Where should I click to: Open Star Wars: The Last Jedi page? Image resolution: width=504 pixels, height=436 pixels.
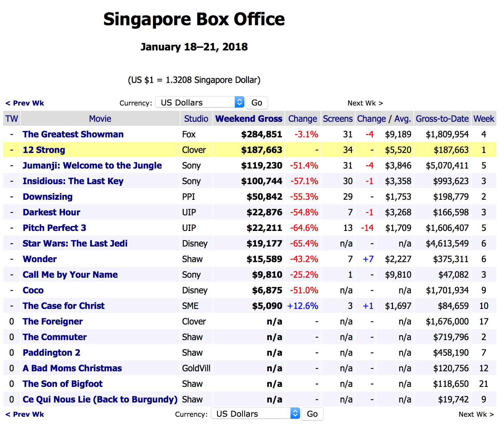coord(75,243)
